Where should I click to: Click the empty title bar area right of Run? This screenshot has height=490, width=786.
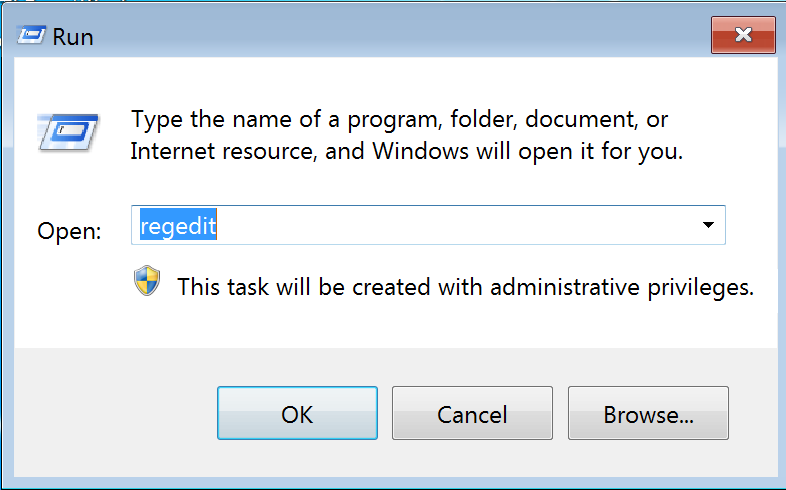coord(400,36)
